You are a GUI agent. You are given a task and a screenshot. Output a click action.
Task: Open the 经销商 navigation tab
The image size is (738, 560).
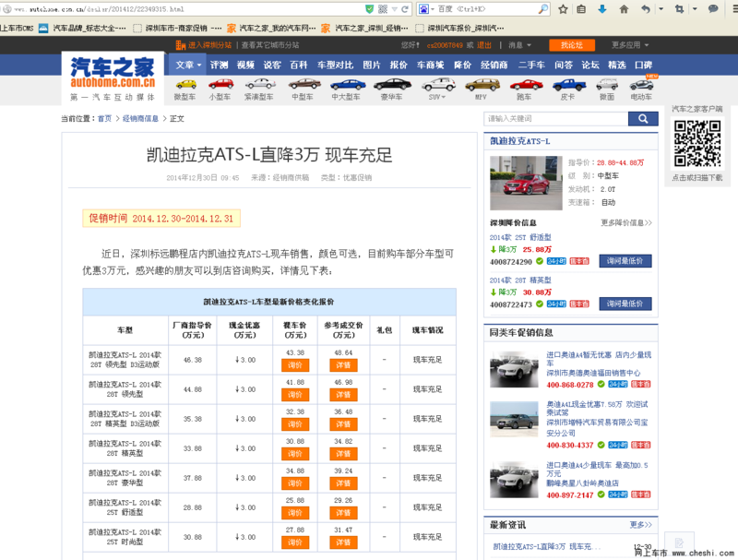click(494, 65)
